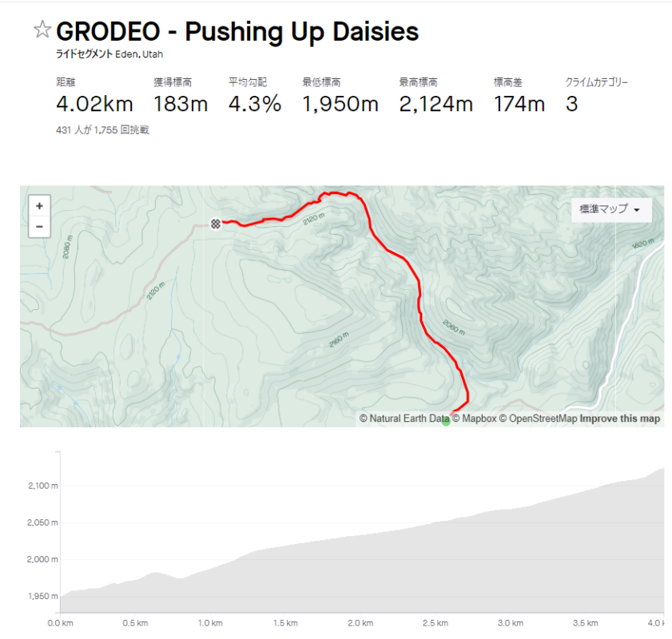Click the 431 人が 1,755 回挑戦 attempts text
Viewport: 672px width, 639px height.
pos(102,129)
